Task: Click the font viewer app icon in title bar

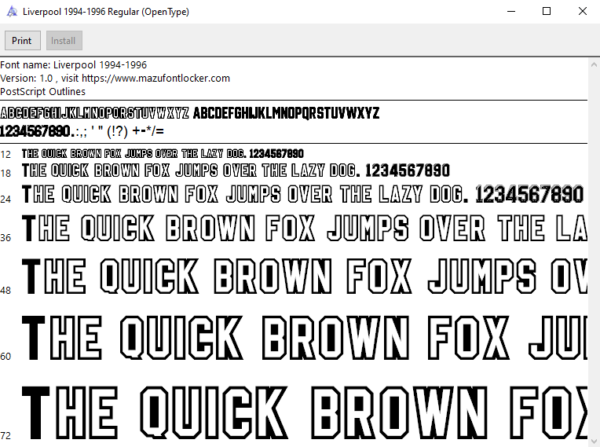Action: pyautogui.click(x=12, y=11)
